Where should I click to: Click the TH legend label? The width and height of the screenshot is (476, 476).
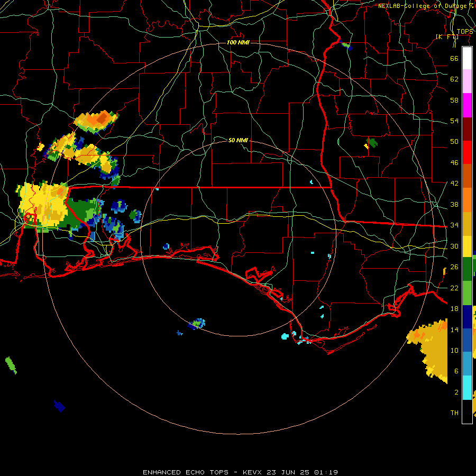454,413
